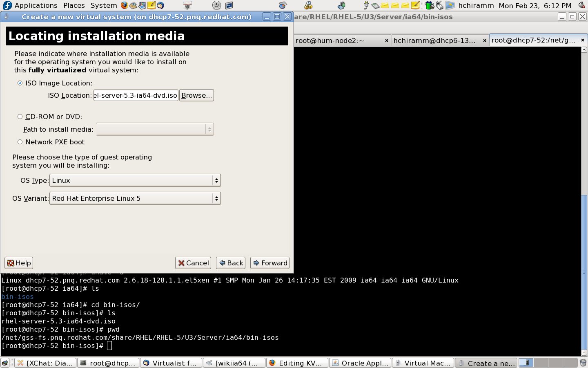Switch to XChat window in taskbar
This screenshot has height=368, width=588.
pyautogui.click(x=45, y=363)
